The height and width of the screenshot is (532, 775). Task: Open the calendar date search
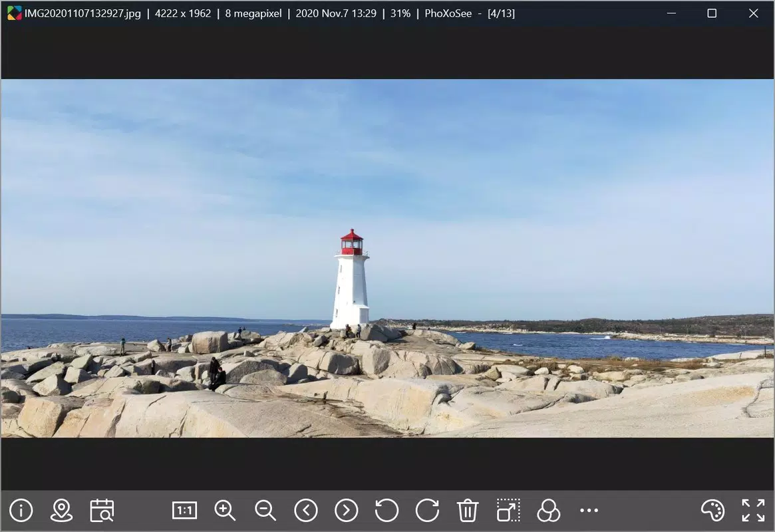(x=102, y=510)
